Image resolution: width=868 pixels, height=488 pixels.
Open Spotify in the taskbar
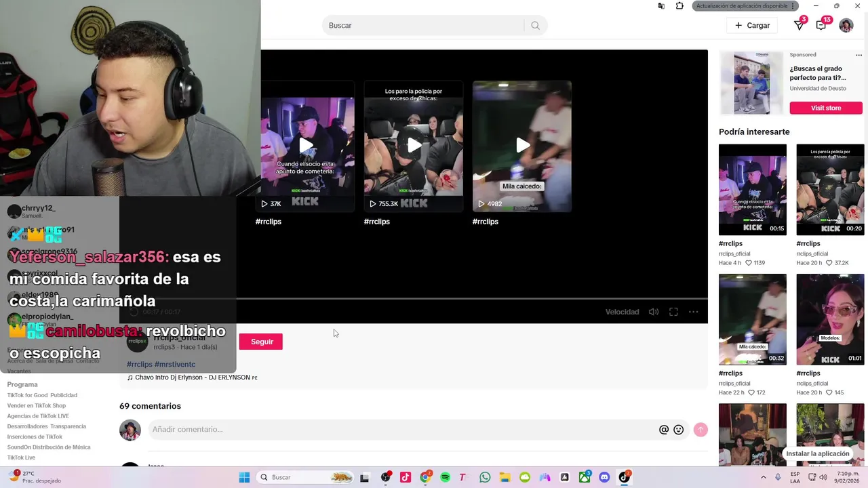[445, 477]
